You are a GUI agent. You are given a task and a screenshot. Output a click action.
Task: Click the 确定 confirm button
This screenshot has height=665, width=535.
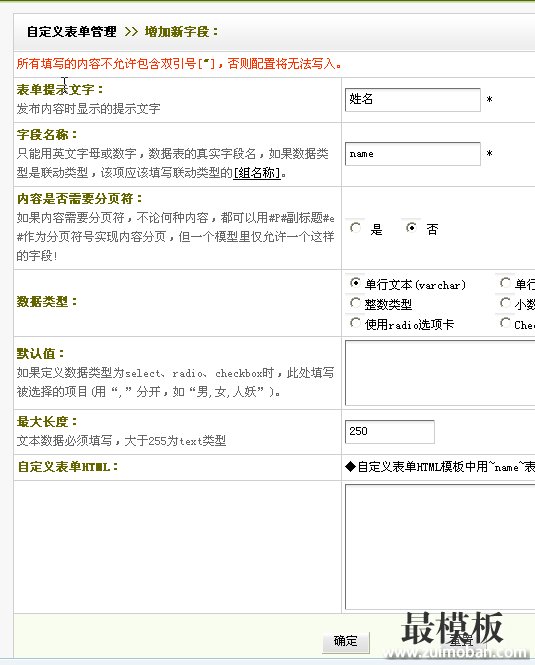346,642
